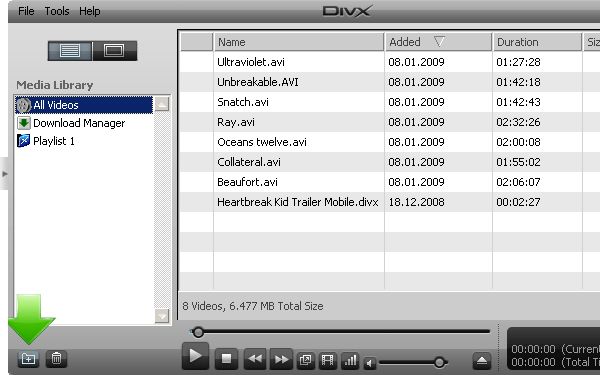Select Ray.avi in the list

tap(236, 122)
